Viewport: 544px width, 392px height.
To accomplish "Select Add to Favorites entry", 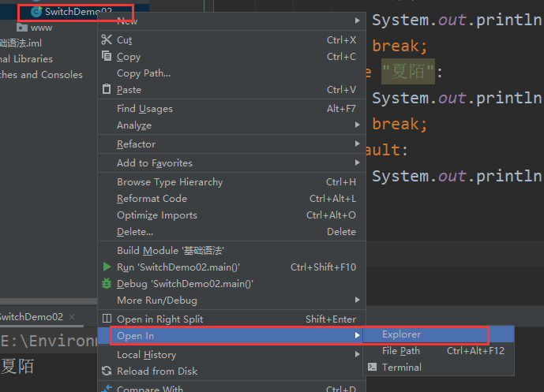I will 232,163.
